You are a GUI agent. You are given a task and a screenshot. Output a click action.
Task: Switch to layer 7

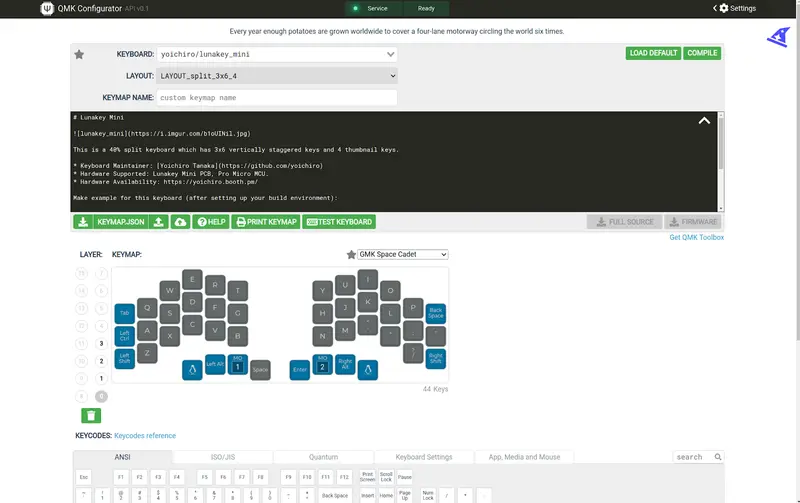[x=102, y=273]
